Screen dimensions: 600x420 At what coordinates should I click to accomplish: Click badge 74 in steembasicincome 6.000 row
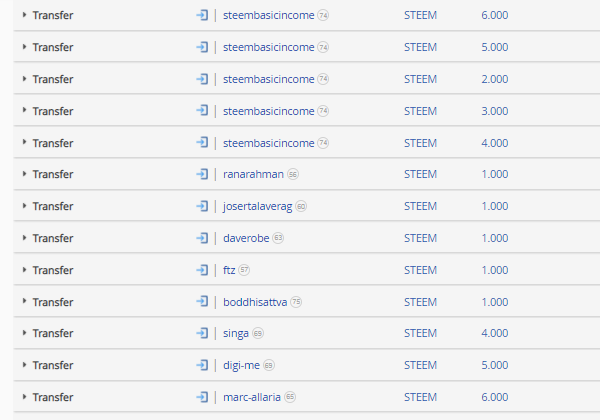[x=323, y=15]
